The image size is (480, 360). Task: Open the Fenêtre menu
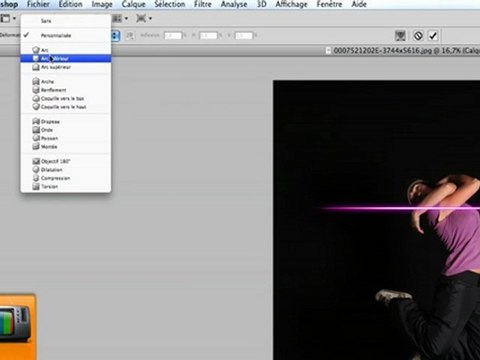coord(329,4)
